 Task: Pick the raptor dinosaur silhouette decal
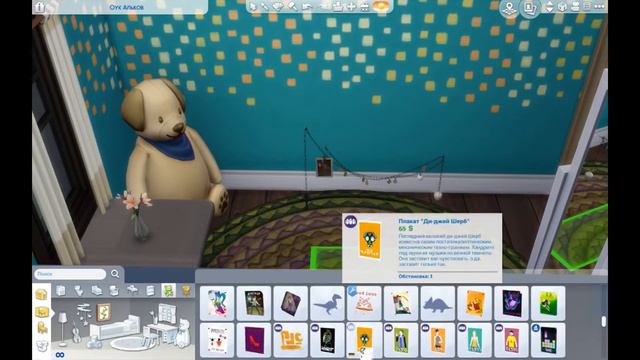point(327,304)
